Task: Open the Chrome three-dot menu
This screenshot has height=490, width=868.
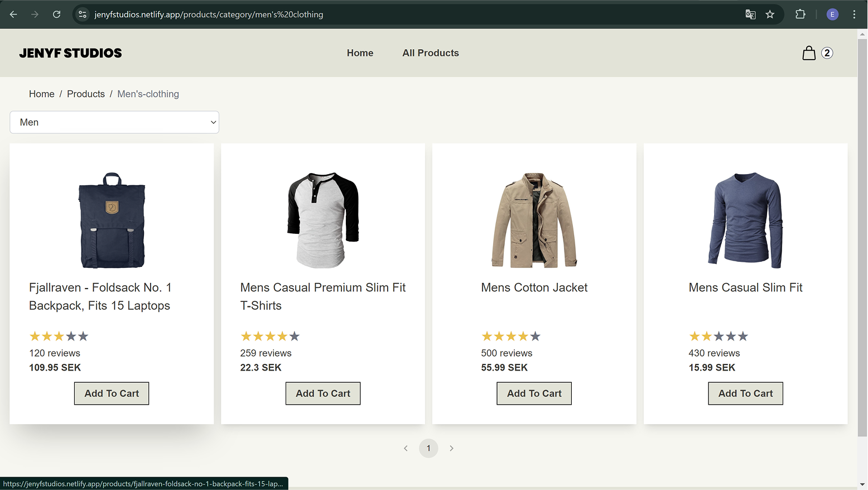Action: [853, 15]
